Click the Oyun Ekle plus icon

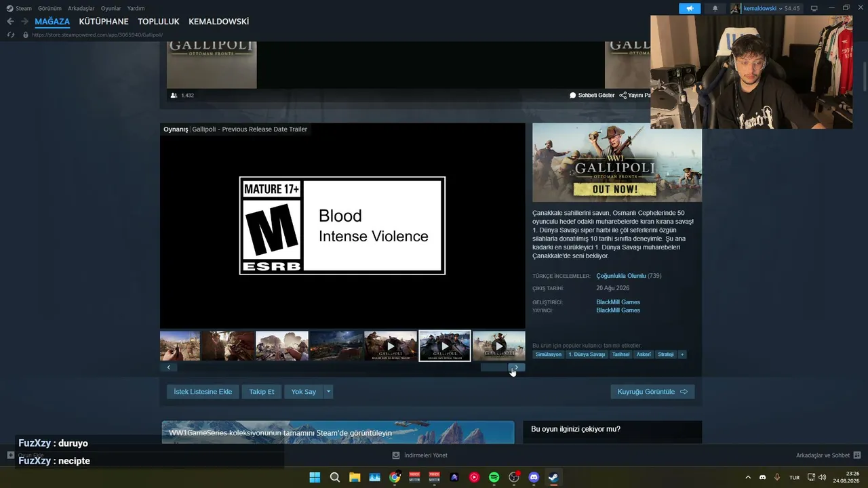pyautogui.click(x=10, y=455)
